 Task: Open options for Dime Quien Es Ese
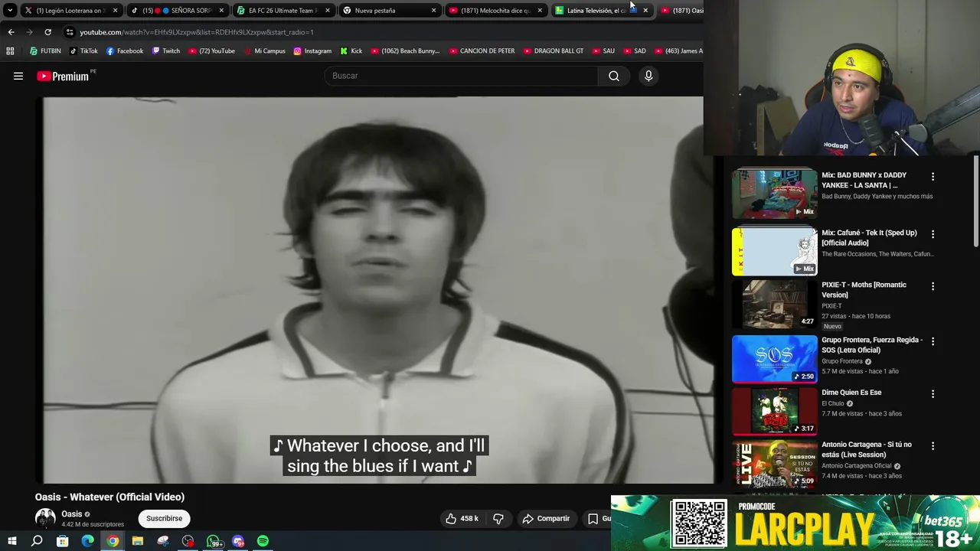tap(933, 394)
